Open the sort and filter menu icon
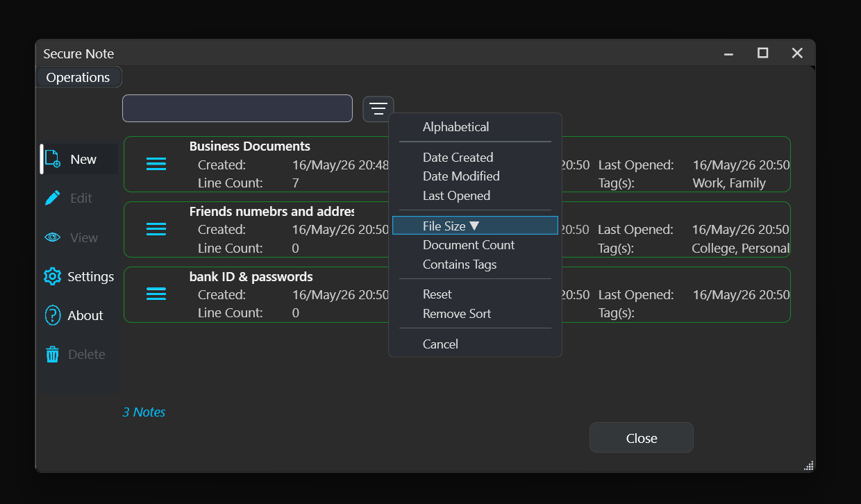The image size is (861, 504). [x=378, y=109]
